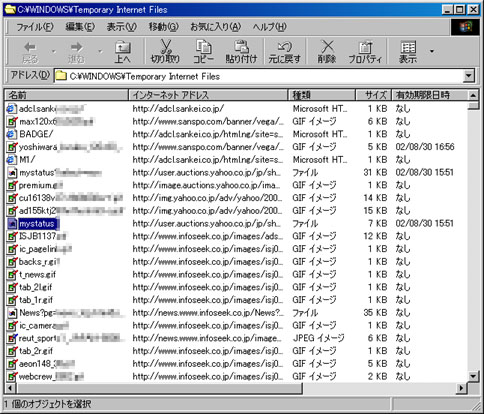Select the BADGE/ HTML file icon
This screenshot has width=484, height=414.
12,134
